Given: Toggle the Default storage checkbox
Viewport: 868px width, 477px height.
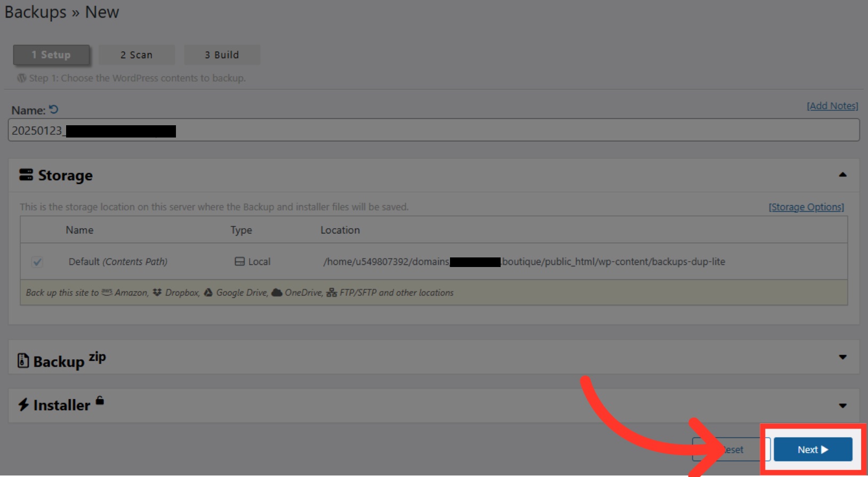Looking at the screenshot, I should pos(37,262).
